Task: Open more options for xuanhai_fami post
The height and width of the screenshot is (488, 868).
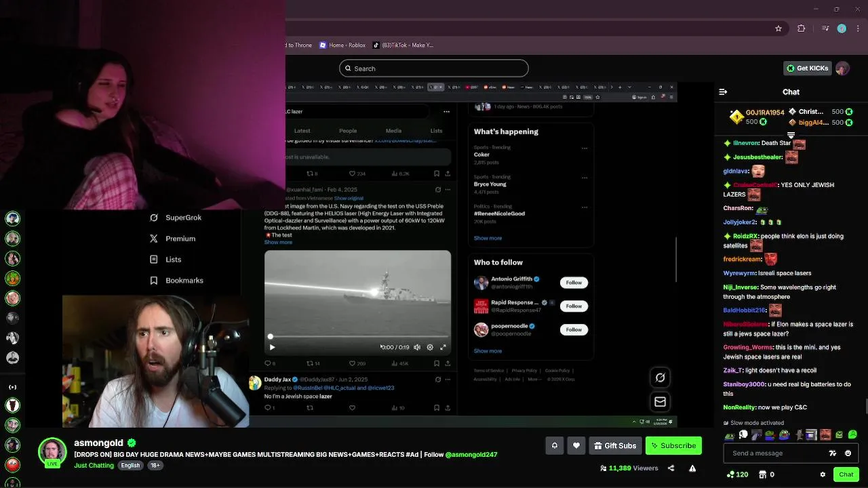Action: coord(447,190)
